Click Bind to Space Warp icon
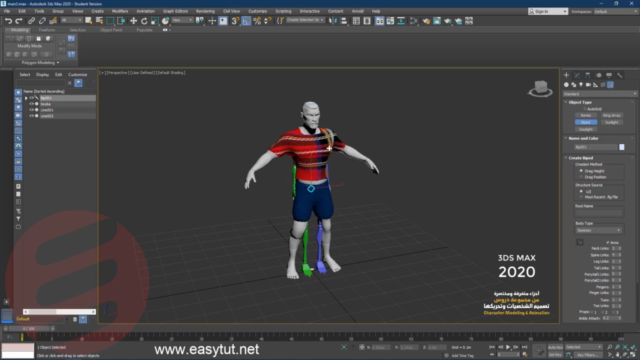640x360 pixels. click(x=53, y=21)
